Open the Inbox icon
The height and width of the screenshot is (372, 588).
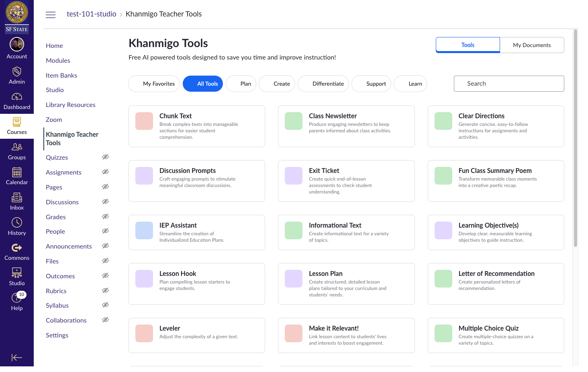[x=17, y=197]
